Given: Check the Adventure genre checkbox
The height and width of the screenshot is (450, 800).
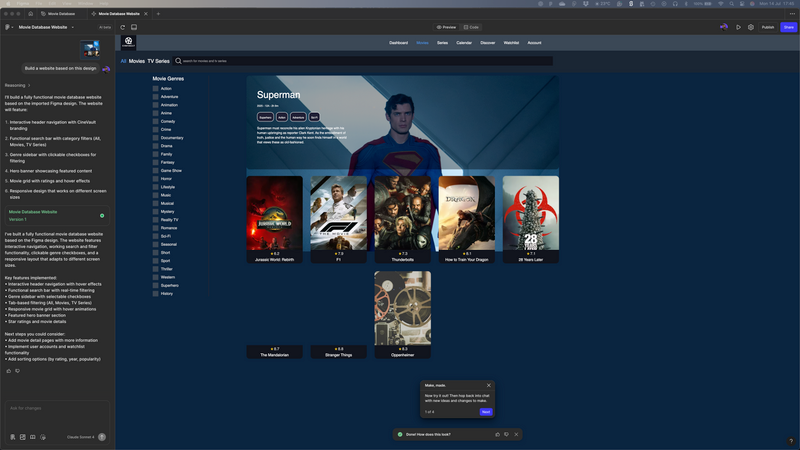Looking at the screenshot, I should point(156,96).
